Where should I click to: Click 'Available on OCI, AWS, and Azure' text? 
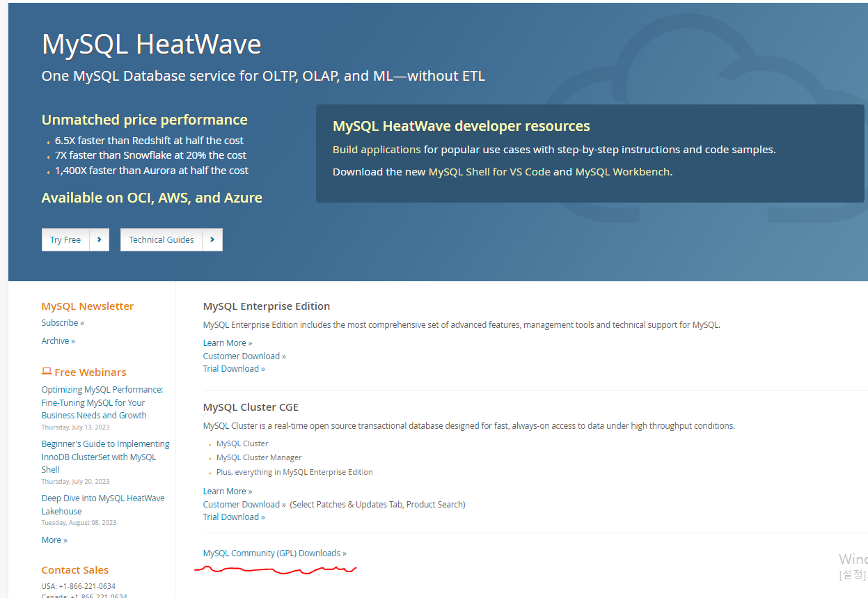click(152, 198)
